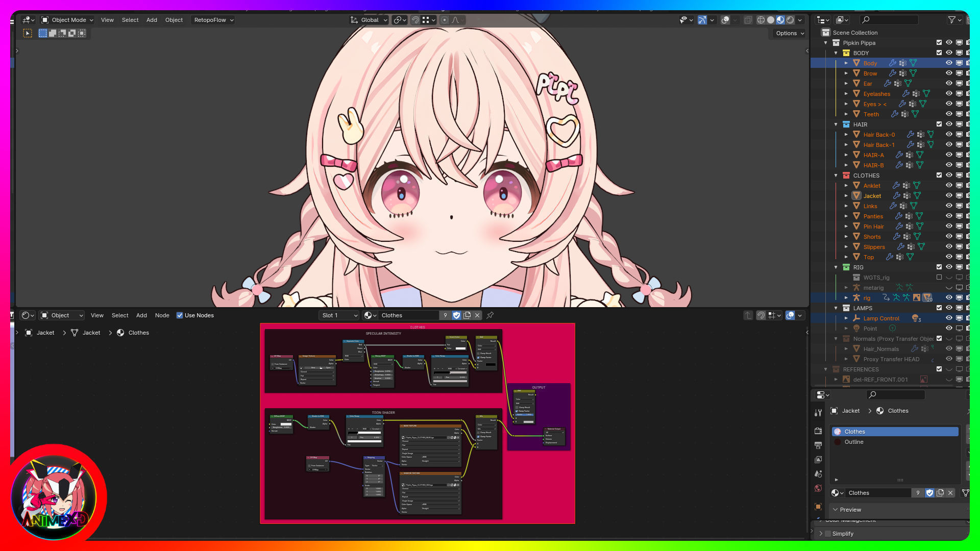Screen dimensions: 980x551
Task: Open the Render properties tab
Action: pos(818,431)
